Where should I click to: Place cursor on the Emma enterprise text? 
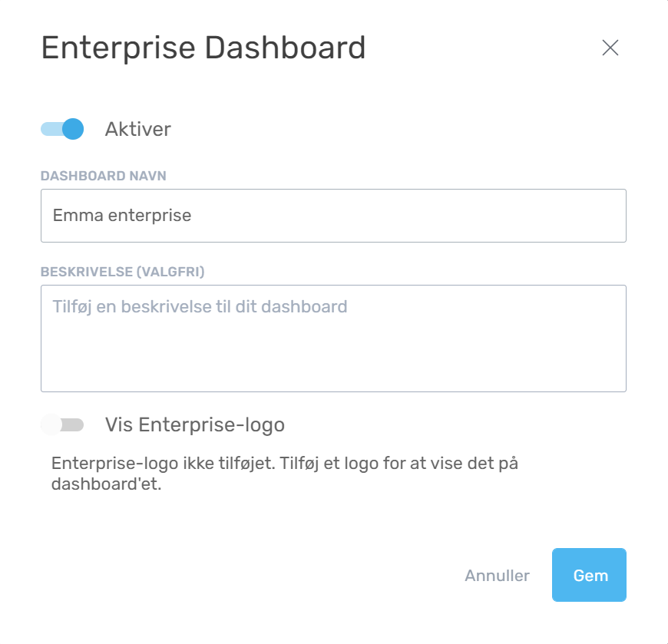click(121, 216)
